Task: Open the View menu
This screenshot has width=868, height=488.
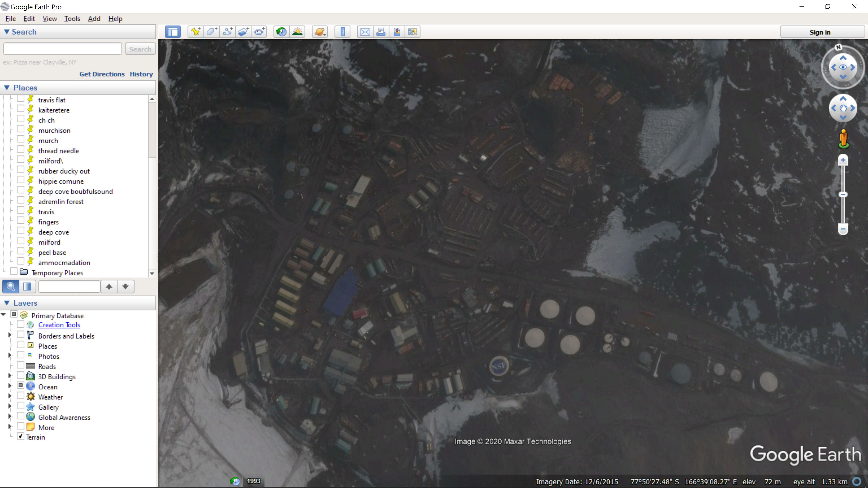Action: pos(50,19)
